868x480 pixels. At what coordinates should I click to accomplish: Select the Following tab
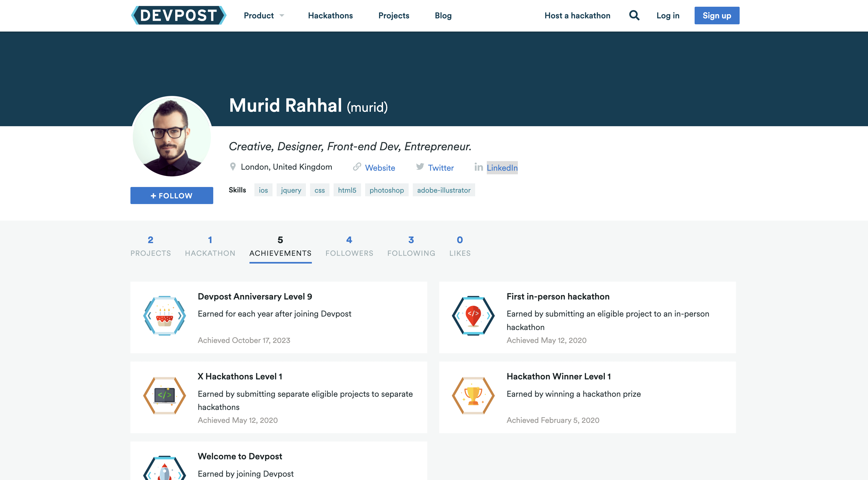click(x=411, y=246)
